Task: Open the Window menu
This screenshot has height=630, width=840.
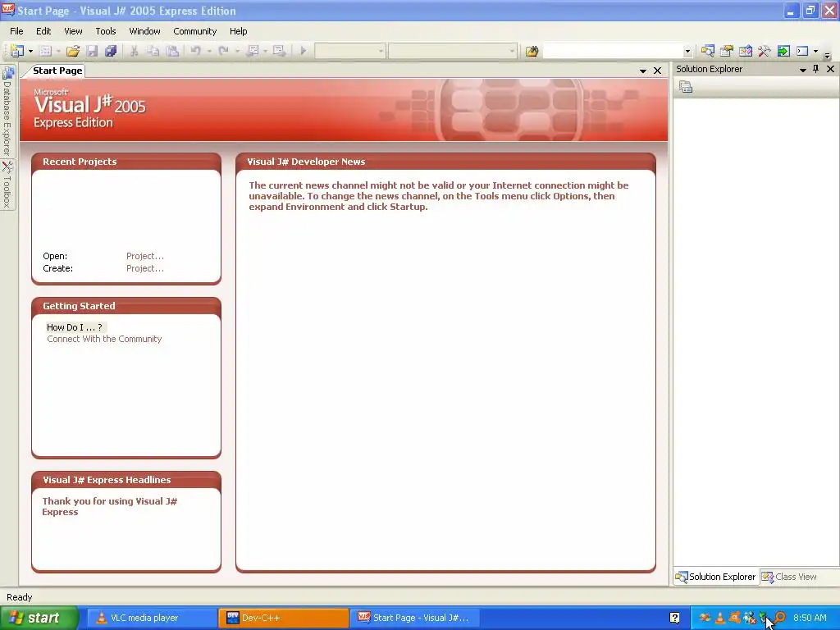Action: pos(144,31)
